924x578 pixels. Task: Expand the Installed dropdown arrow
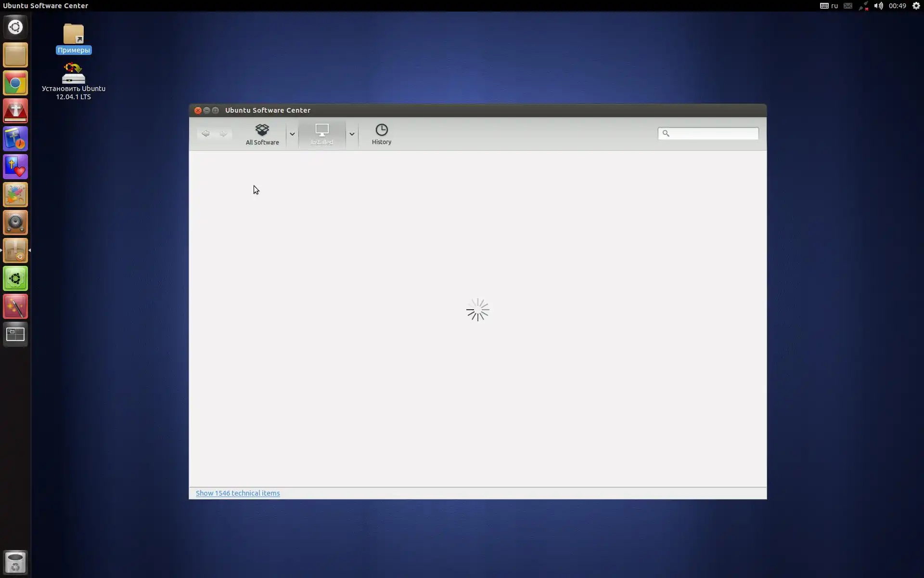coord(352,134)
